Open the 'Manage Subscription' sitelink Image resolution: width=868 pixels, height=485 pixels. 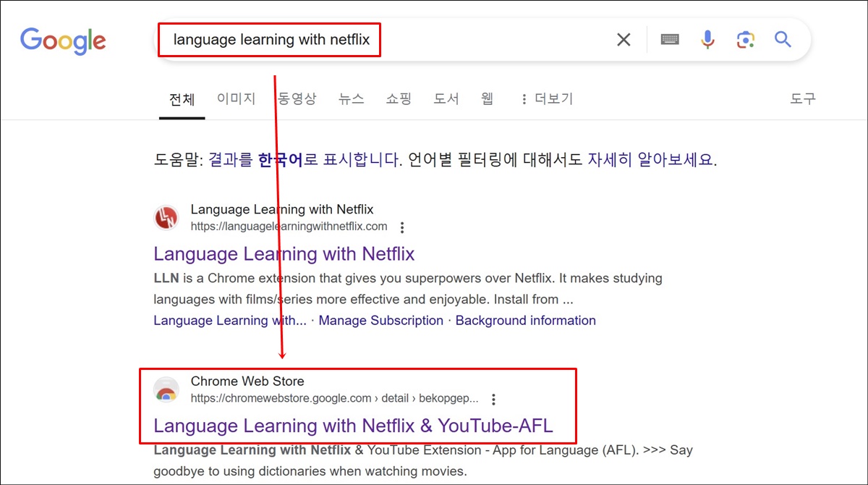click(381, 321)
